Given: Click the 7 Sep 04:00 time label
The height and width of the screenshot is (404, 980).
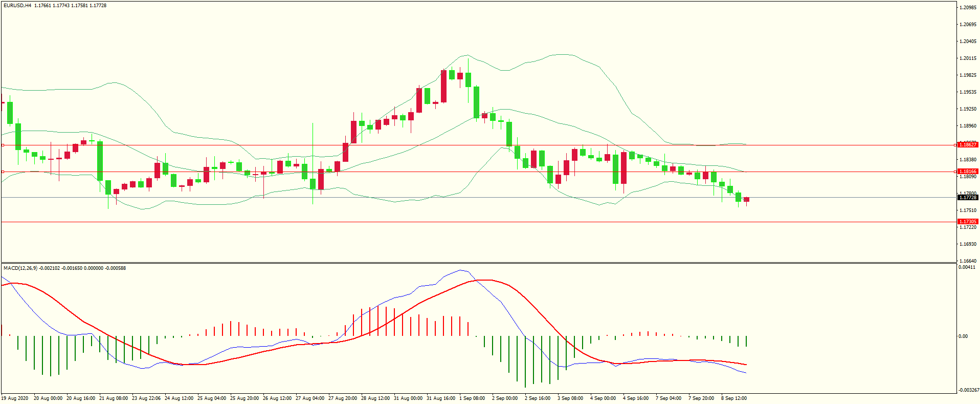Looking at the screenshot, I should (669, 398).
